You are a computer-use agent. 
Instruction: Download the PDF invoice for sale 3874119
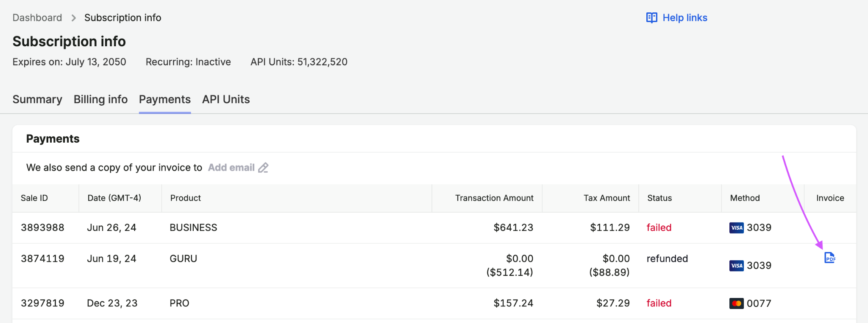click(x=829, y=258)
